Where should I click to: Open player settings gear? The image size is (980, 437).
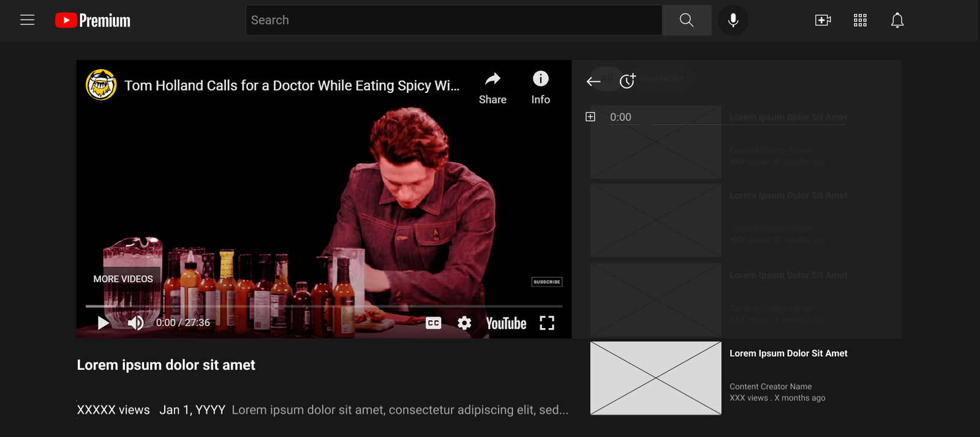464,323
